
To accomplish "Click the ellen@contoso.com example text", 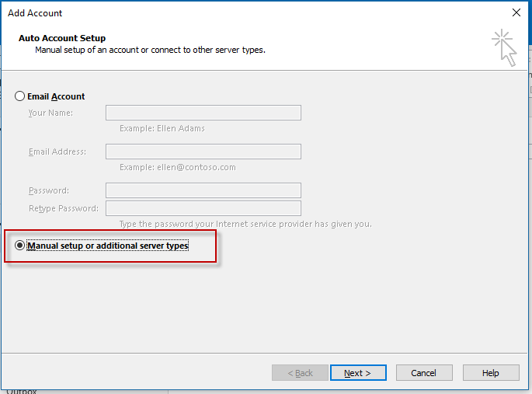I will (178, 167).
